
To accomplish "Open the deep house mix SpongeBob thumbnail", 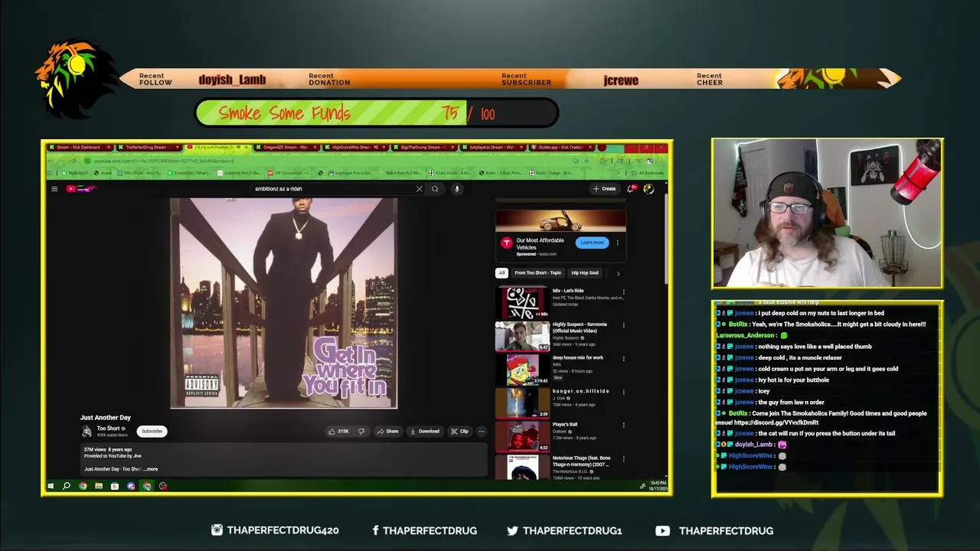I will [522, 369].
